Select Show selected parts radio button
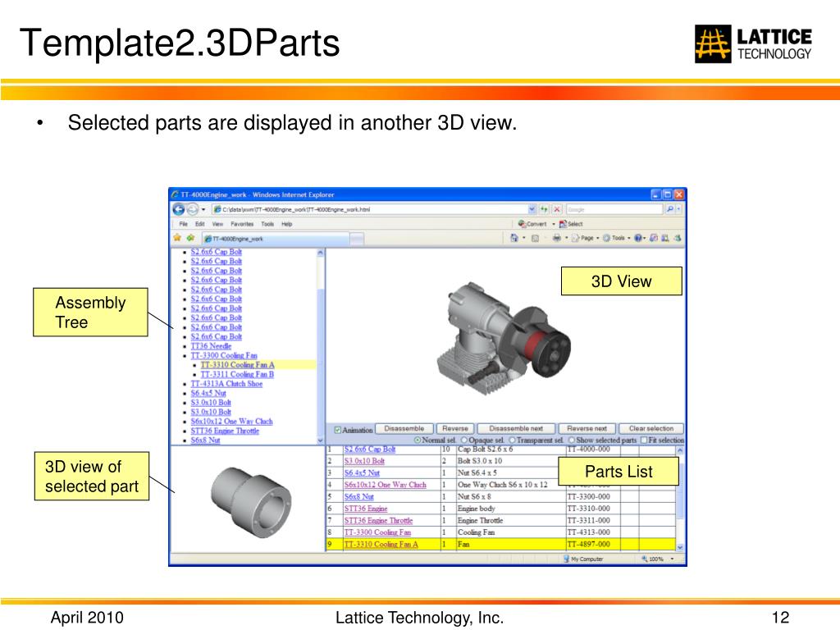The image size is (840, 630). pos(572,440)
